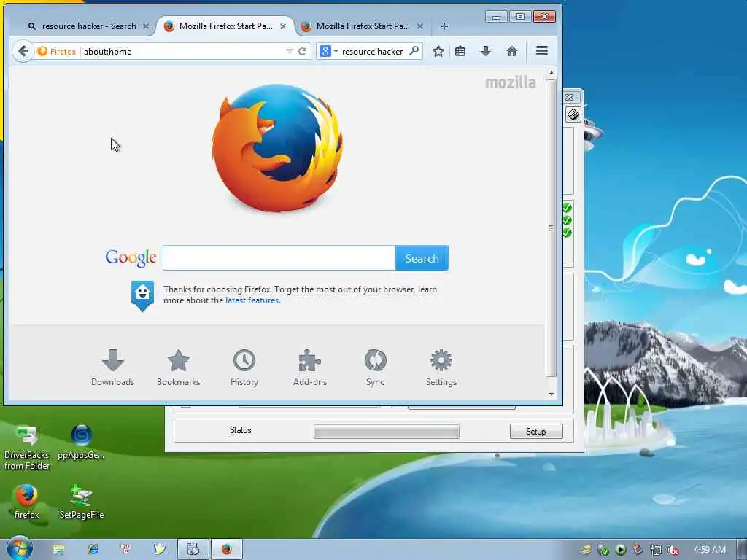Click the identity Firefox icon in address bar
This screenshot has height=560, width=747.
click(56, 52)
